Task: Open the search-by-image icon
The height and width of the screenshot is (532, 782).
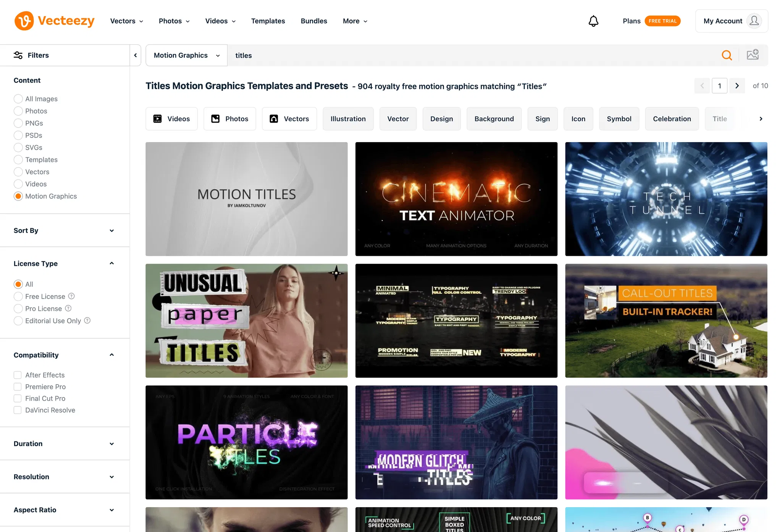Action: [x=753, y=55]
